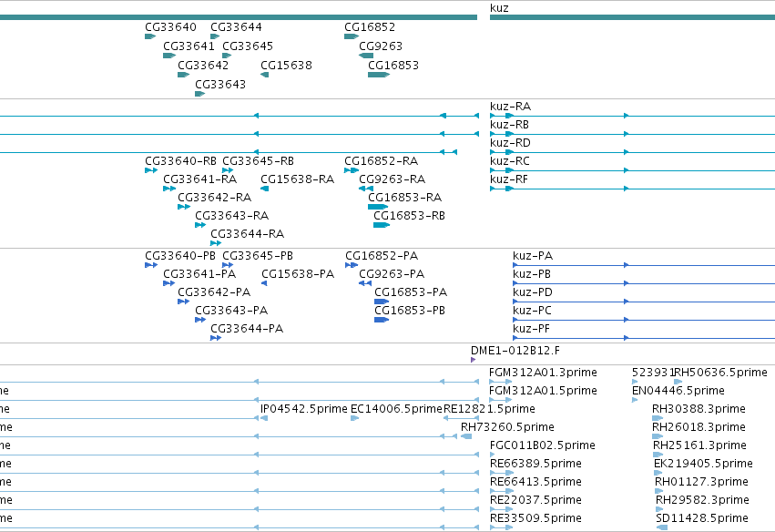The image size is (775, 532).
Task: Click the RE33509.5prime EST label
Action: pyautogui.click(x=535, y=519)
